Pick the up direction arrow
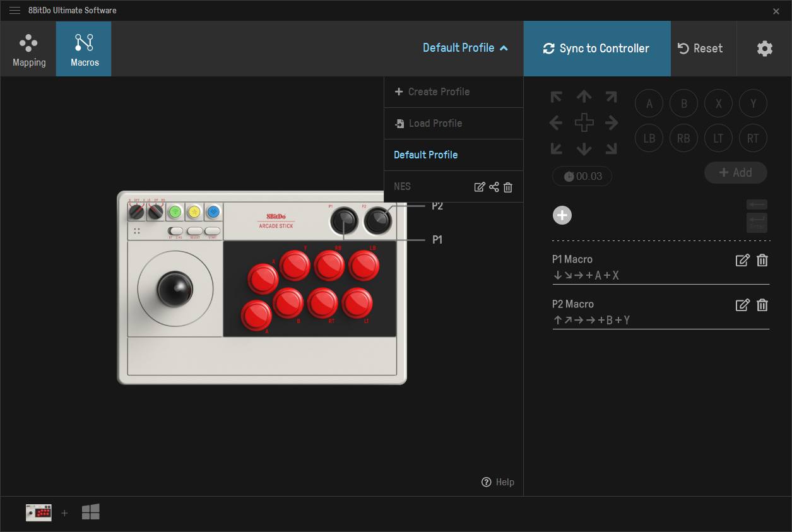 (x=584, y=97)
